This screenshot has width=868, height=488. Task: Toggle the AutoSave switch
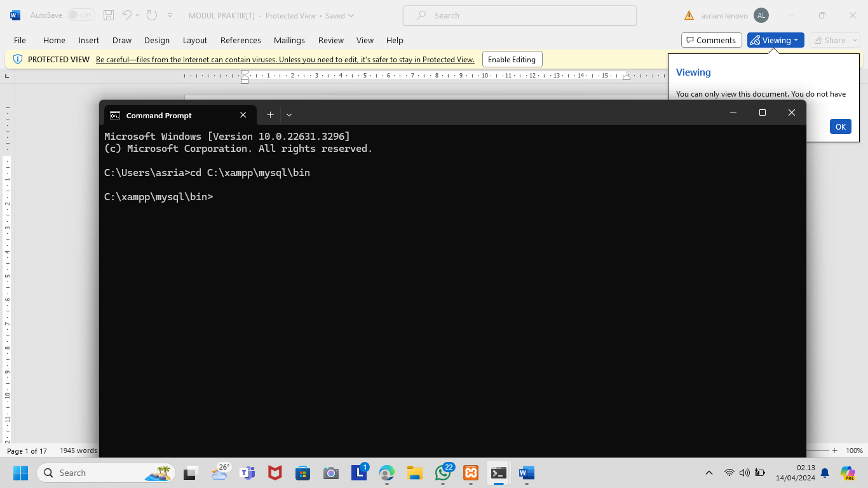pyautogui.click(x=81, y=15)
